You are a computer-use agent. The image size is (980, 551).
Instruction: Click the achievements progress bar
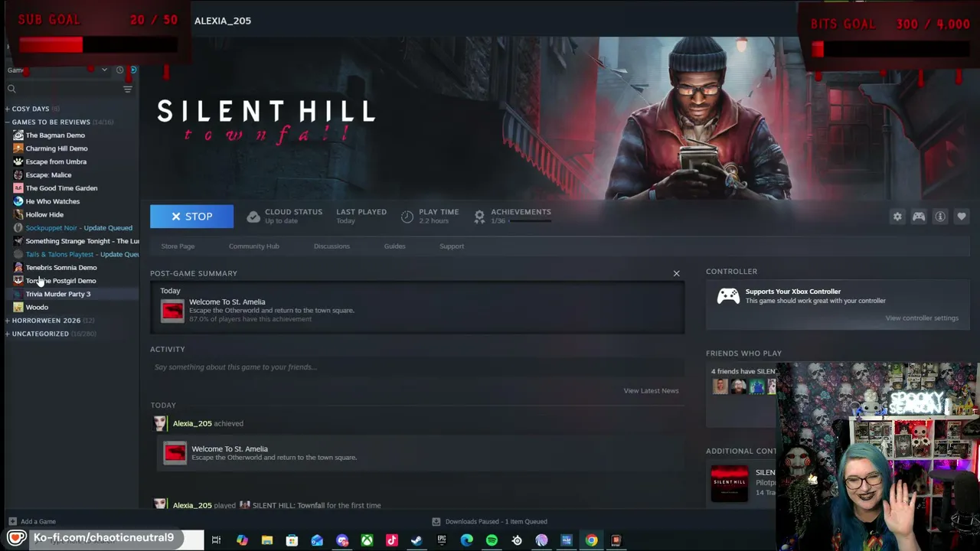[x=530, y=221]
